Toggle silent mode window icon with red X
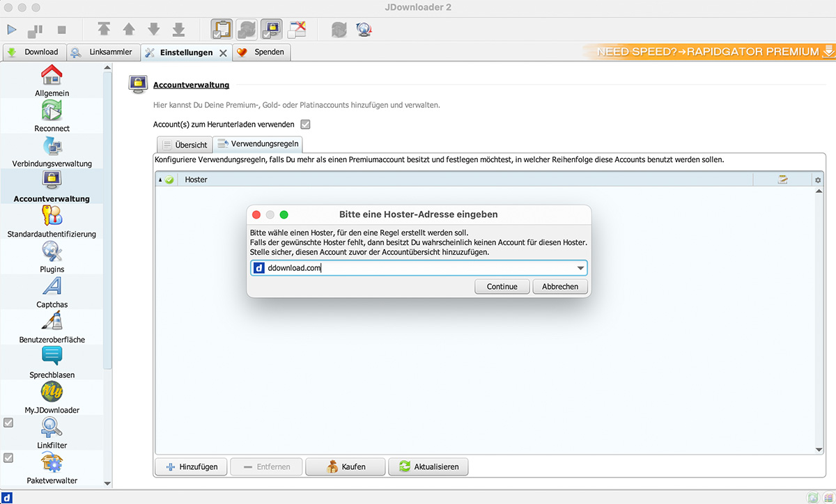Screen dimensions: 836x504 coord(297,29)
